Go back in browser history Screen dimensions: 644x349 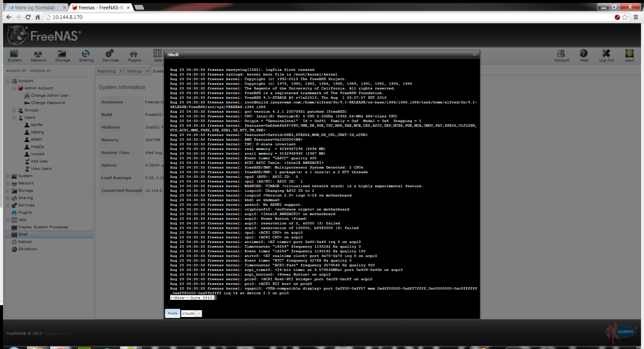click(9, 17)
